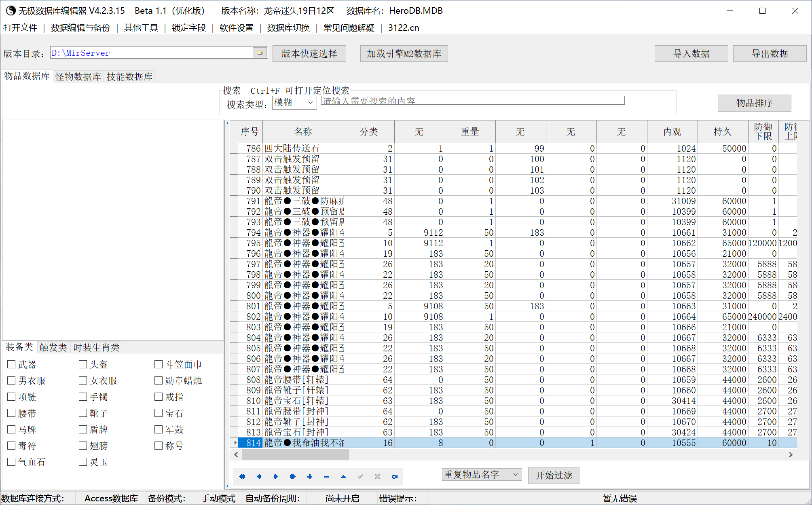Viewport: 812px width, 505px height.
Task: Open the 打开文件 menu
Action: tap(20, 27)
